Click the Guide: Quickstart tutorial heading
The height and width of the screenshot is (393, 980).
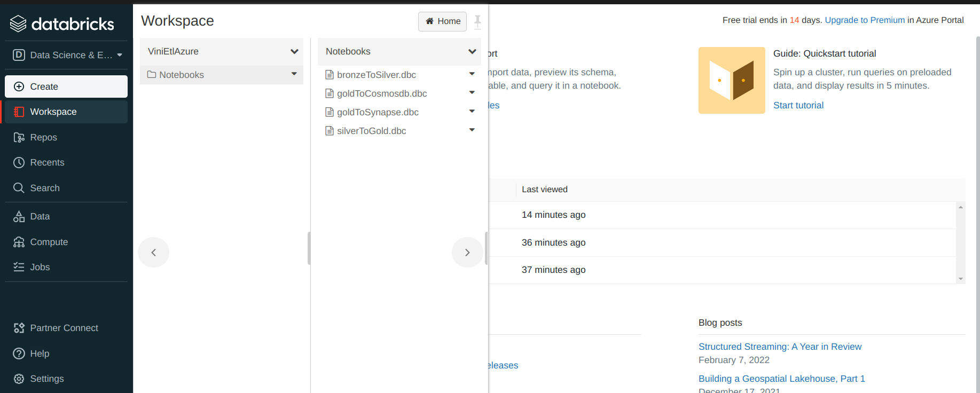[825, 53]
